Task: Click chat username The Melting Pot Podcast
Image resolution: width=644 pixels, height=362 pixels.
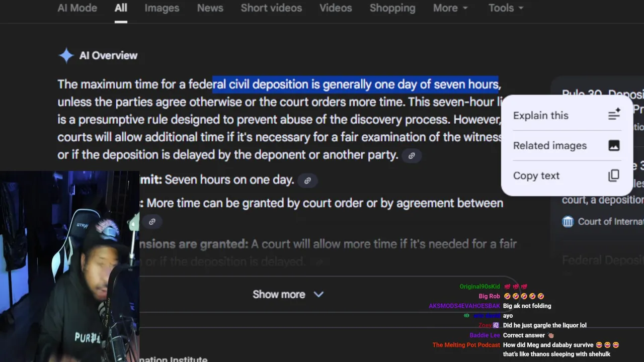Action: (x=466, y=345)
